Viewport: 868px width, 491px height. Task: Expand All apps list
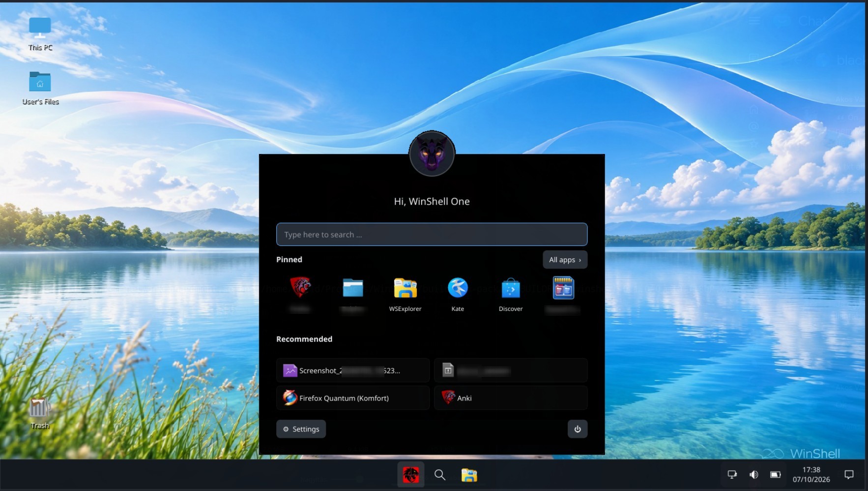565,260
